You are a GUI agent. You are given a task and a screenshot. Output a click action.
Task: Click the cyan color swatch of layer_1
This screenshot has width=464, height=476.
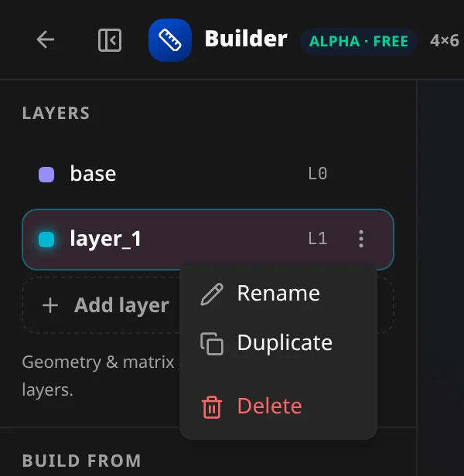point(46,240)
